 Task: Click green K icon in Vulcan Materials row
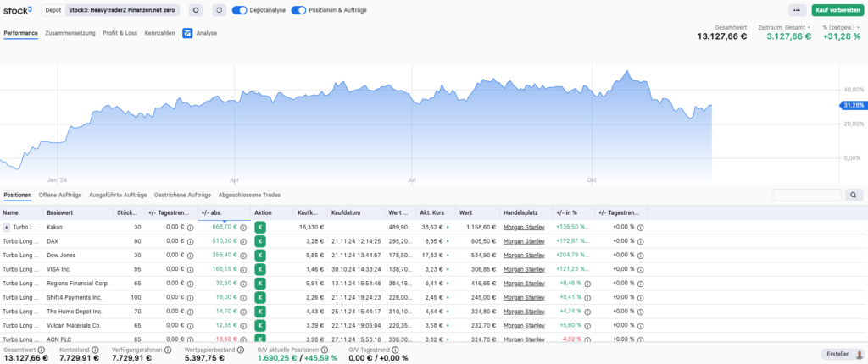click(260, 325)
